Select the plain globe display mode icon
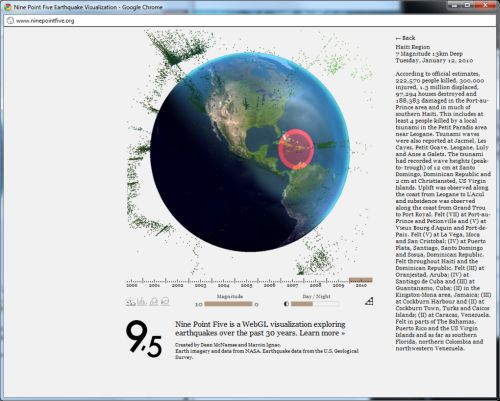Image resolution: width=500 pixels, height=401 pixels. pos(153,302)
